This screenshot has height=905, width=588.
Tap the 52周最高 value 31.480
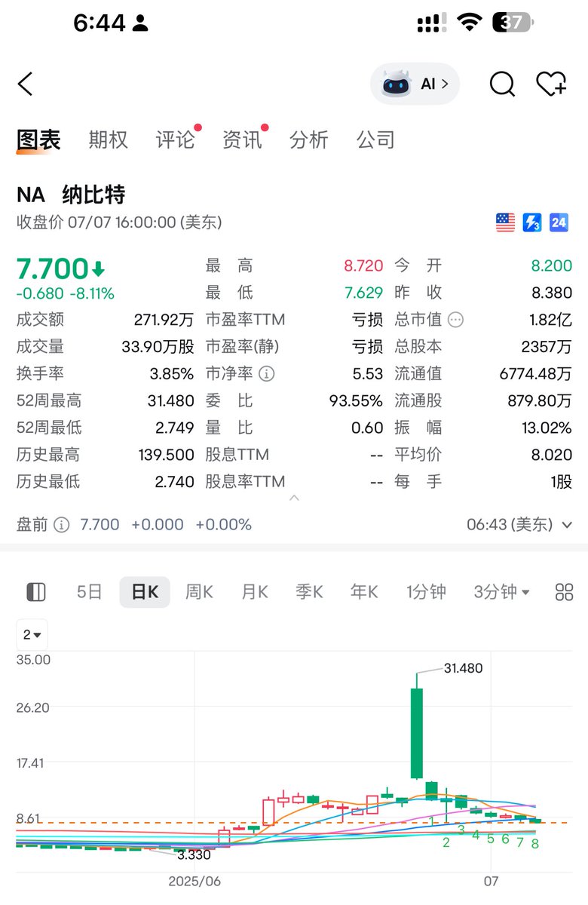(171, 400)
